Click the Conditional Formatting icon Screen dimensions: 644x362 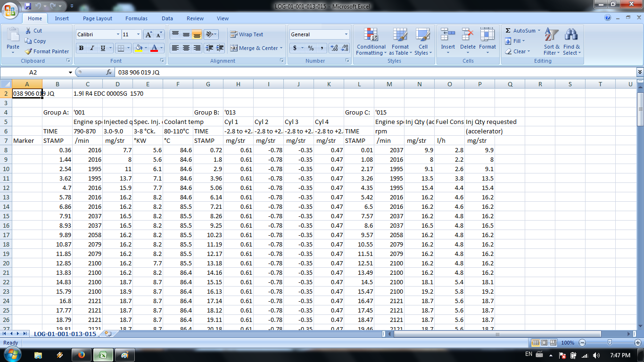371,35
